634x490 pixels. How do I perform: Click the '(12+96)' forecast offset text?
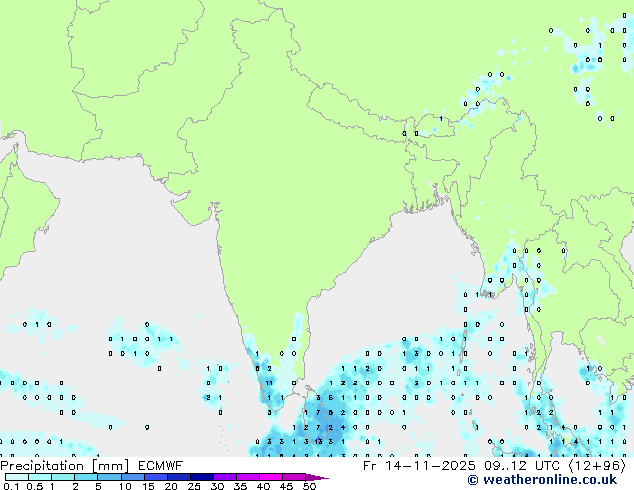597,466
